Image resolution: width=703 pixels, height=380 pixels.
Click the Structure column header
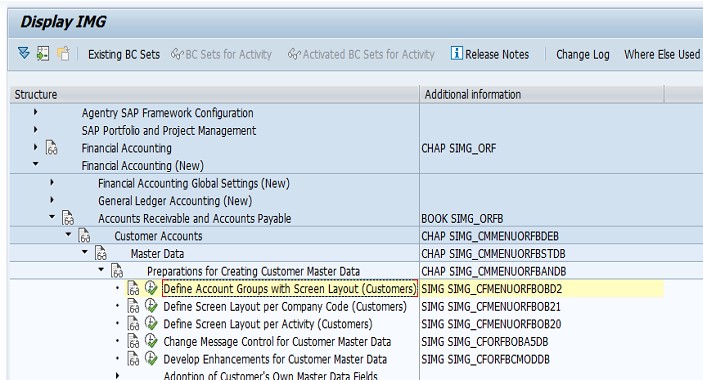coord(215,95)
